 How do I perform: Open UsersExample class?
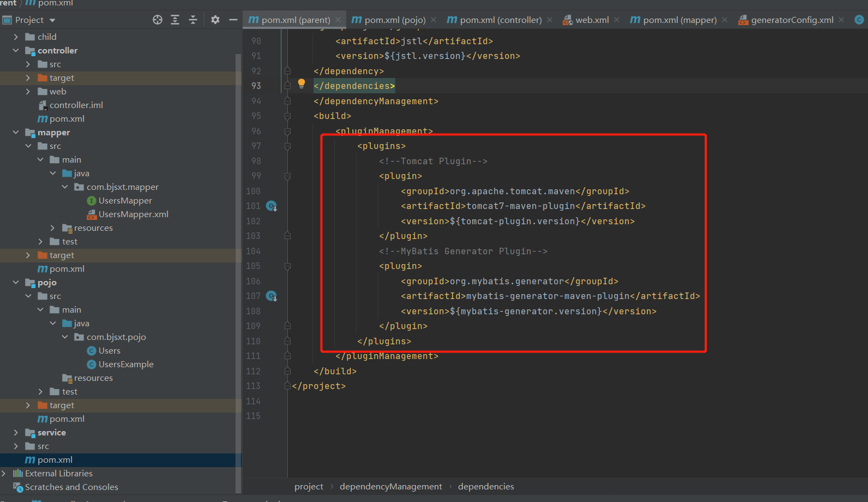125,364
